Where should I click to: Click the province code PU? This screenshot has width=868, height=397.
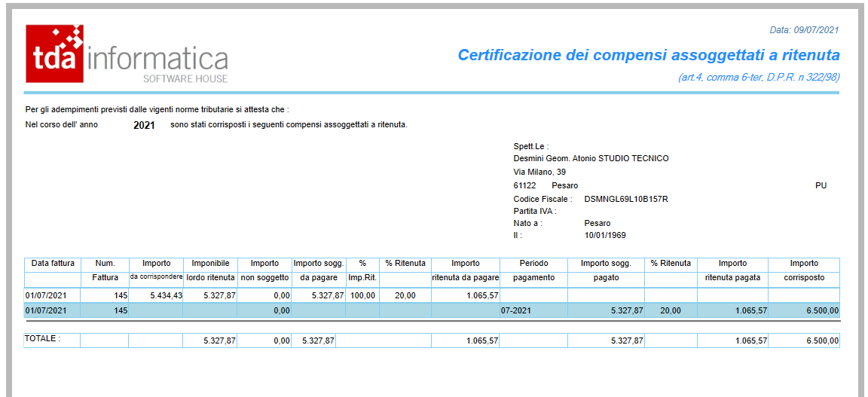tap(821, 185)
